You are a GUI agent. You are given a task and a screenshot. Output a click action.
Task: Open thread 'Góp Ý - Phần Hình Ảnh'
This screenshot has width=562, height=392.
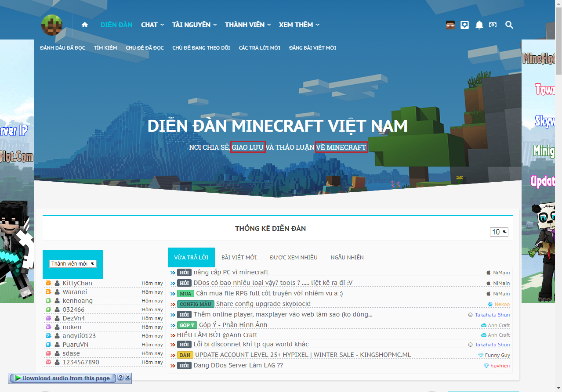[x=233, y=325]
